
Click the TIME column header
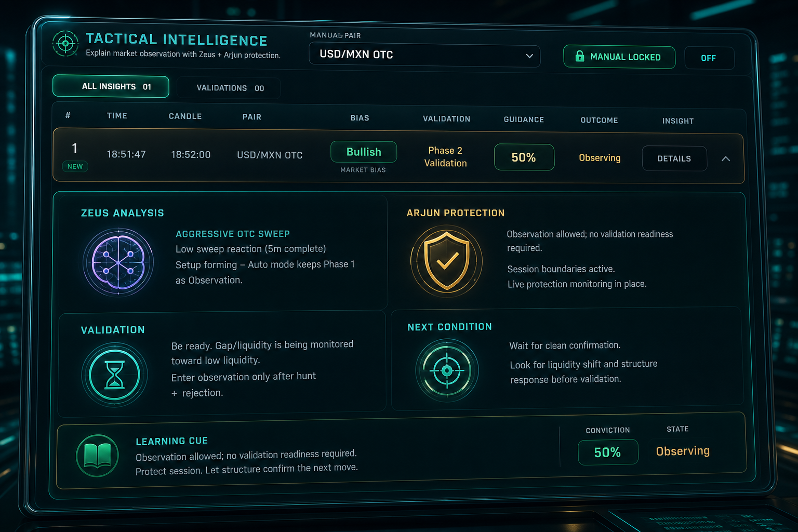tap(117, 116)
